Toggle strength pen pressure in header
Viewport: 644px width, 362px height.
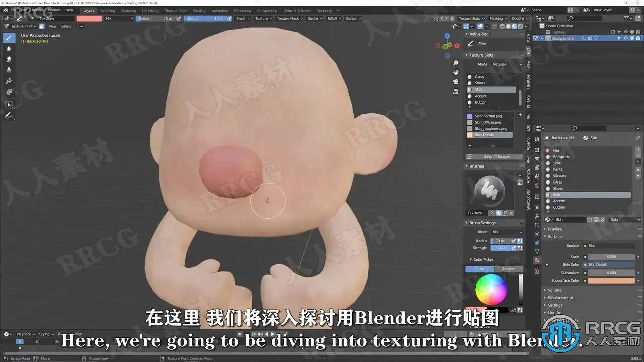(x=229, y=19)
